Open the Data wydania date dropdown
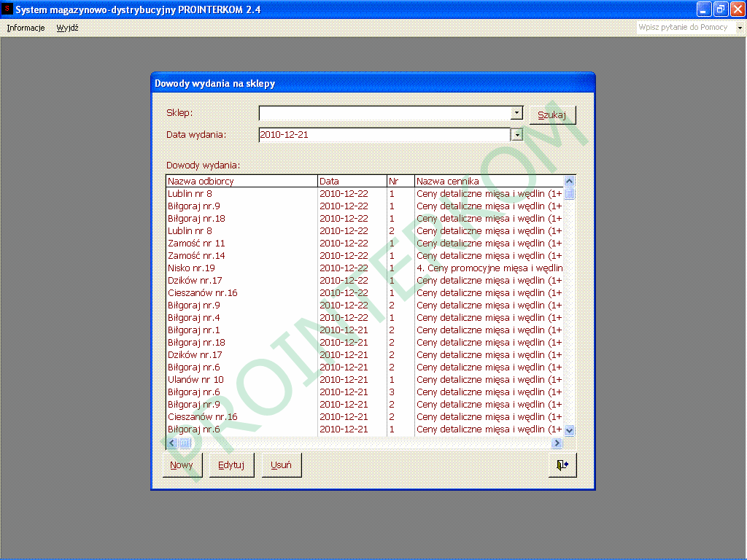This screenshot has height=560, width=747. click(x=516, y=135)
